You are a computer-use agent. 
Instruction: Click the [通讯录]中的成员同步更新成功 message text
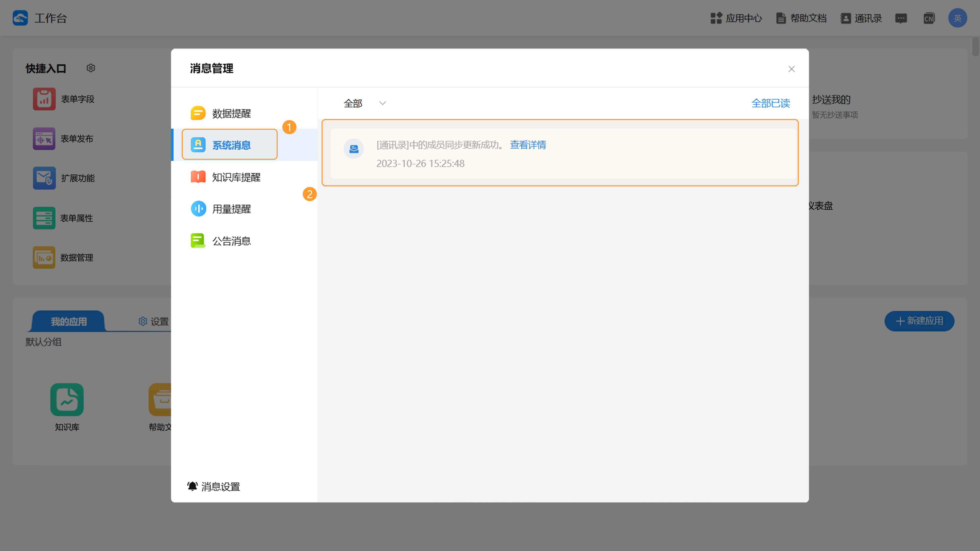(440, 145)
